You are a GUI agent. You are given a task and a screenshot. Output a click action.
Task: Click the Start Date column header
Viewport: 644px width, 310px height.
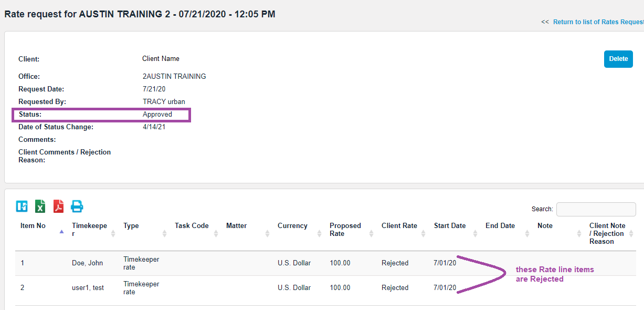[449, 226]
